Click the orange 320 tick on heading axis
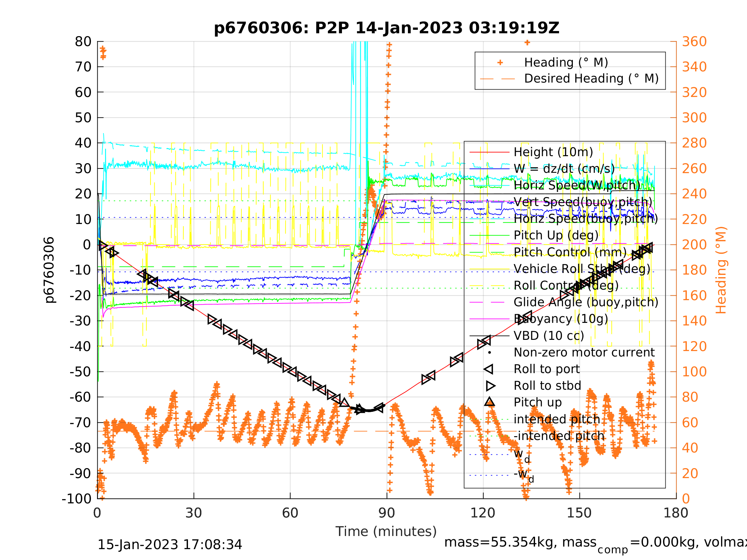 coord(695,92)
